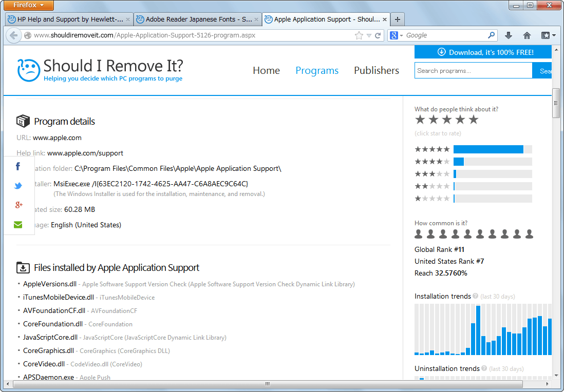Share page via Google Plus icon
Screen dimensions: 564x392
click(x=18, y=205)
